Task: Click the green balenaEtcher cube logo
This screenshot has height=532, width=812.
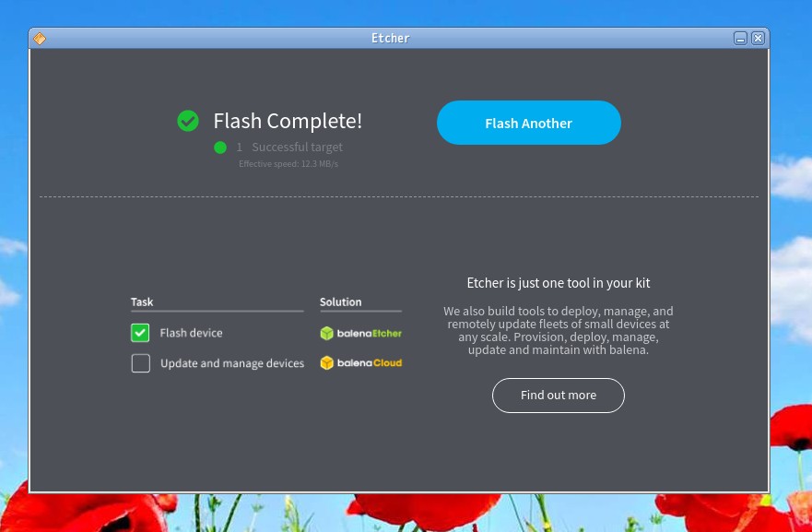Action: tap(326, 333)
